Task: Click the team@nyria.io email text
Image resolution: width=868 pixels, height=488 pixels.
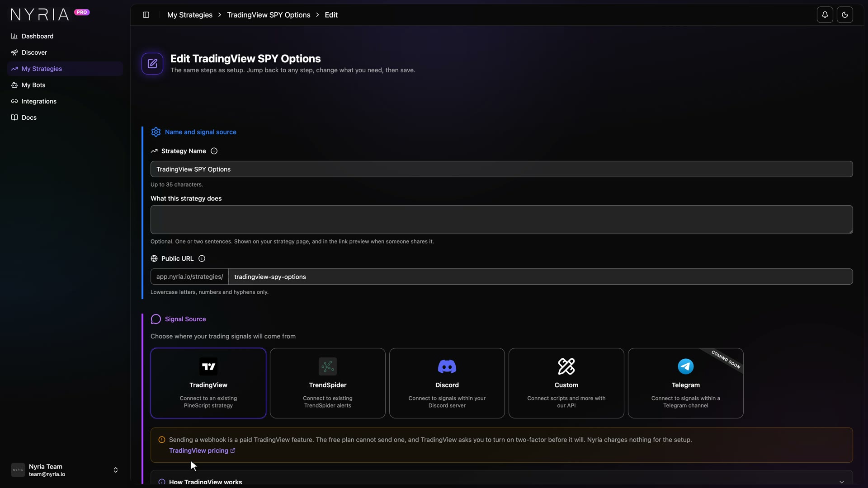Action: 47,474
